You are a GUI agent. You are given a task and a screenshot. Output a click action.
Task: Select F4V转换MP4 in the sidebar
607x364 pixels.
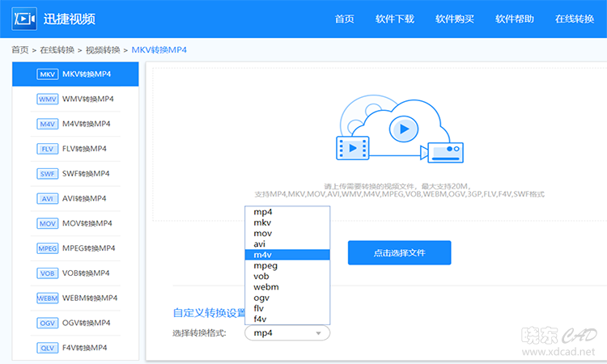coord(75,348)
